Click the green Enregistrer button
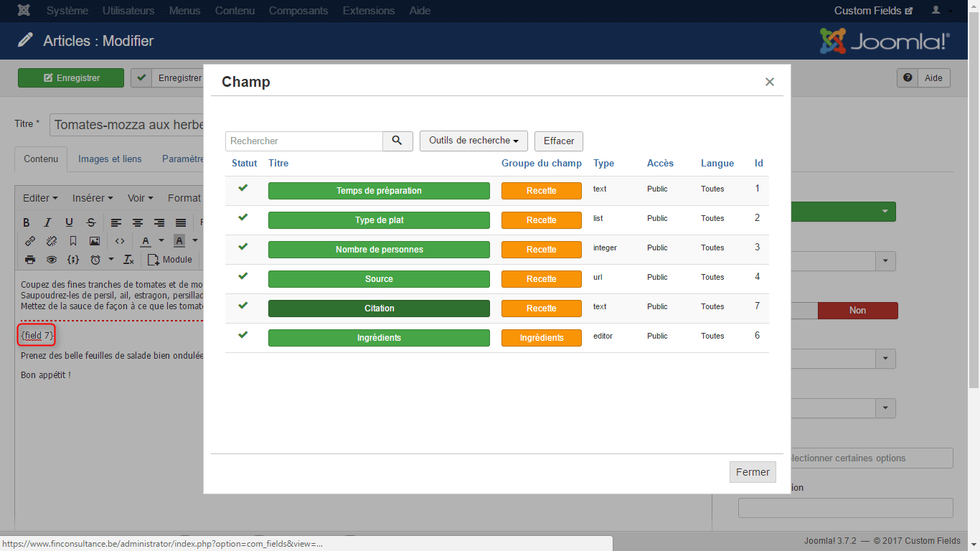Image resolution: width=980 pixels, height=551 pixels. click(71, 78)
